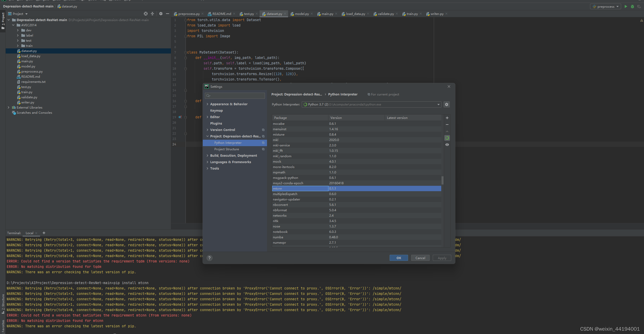The width and height of the screenshot is (644, 334).
Task: Click the Debug bug icon in top toolbar
Action: point(632,6)
